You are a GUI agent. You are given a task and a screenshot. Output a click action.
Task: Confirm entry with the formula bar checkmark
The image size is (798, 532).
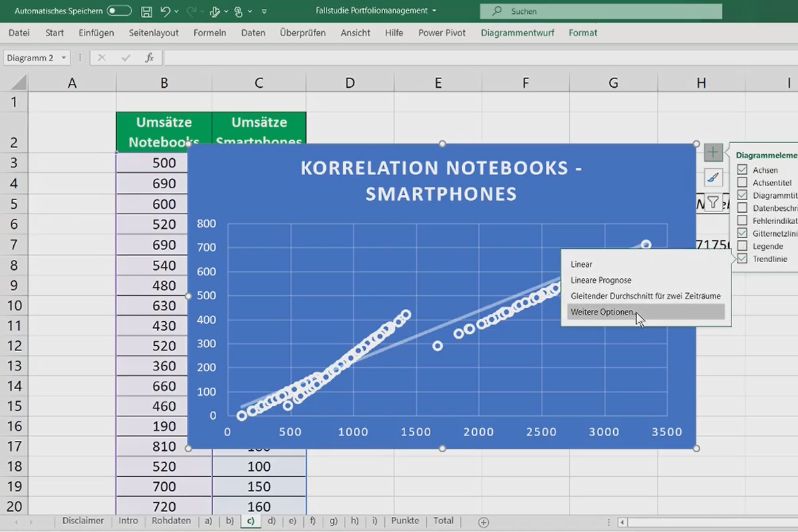tap(124, 57)
